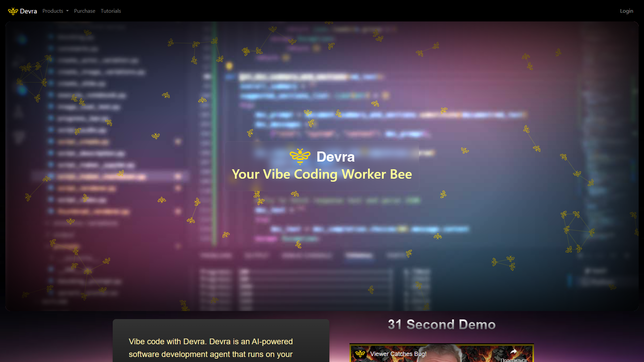This screenshot has width=644, height=362.
Task: Select the 'Your Vibe Coding Worker Bee' tagline
Action: pyautogui.click(x=322, y=174)
